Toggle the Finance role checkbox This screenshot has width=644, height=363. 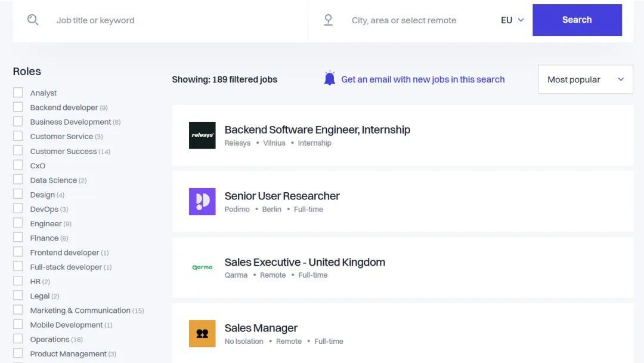(x=18, y=238)
